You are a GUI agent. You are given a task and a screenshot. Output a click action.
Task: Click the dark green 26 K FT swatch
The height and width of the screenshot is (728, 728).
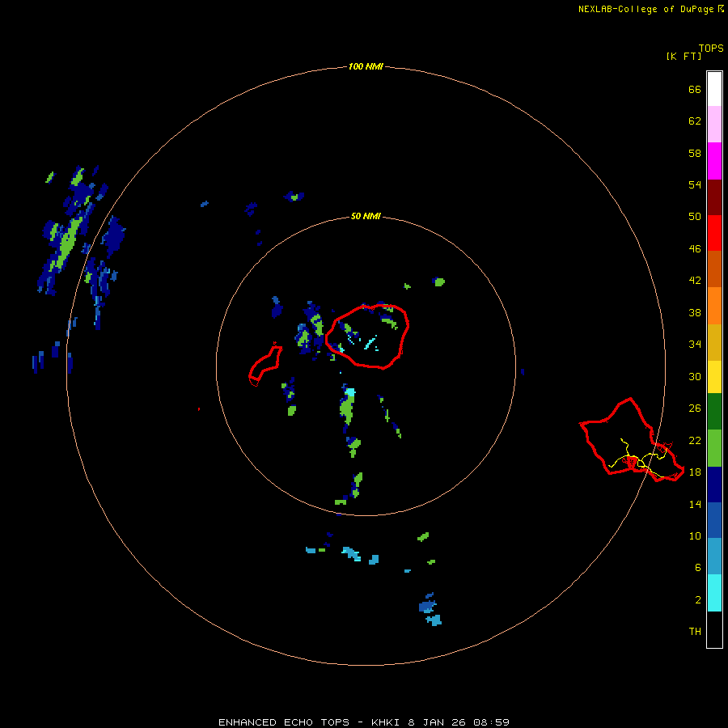714,412
